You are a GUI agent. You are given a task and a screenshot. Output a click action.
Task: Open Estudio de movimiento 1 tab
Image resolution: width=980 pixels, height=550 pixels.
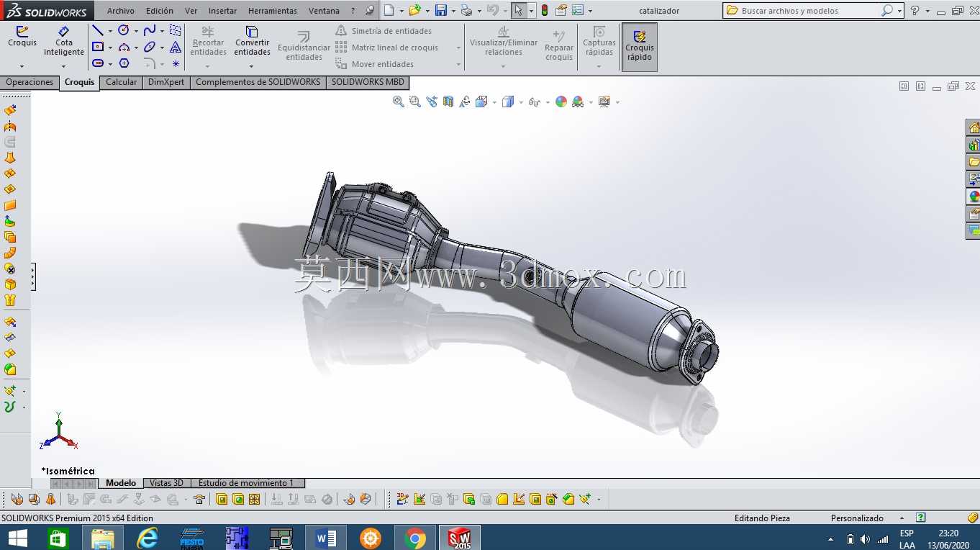(x=246, y=483)
